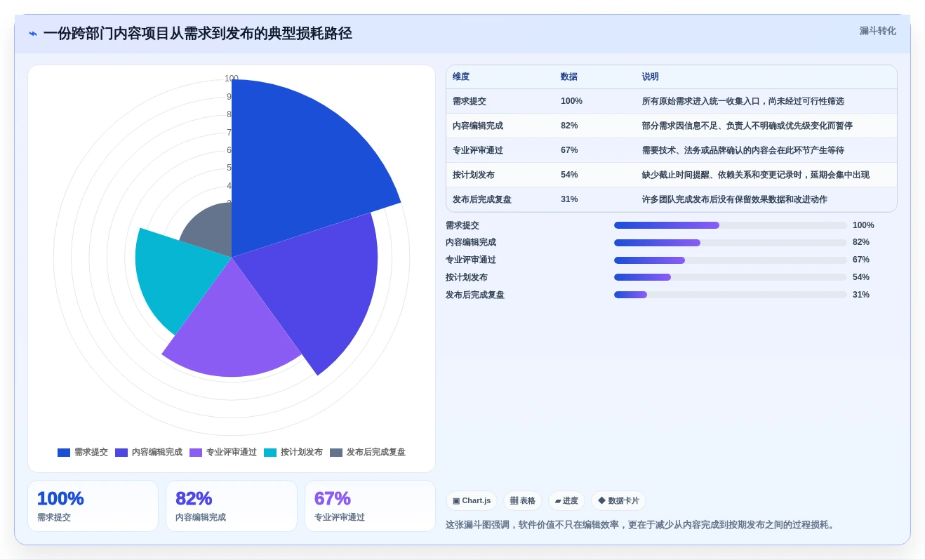Toggle 专业评审通过 legend item
The height and width of the screenshot is (560, 925).
223,453
